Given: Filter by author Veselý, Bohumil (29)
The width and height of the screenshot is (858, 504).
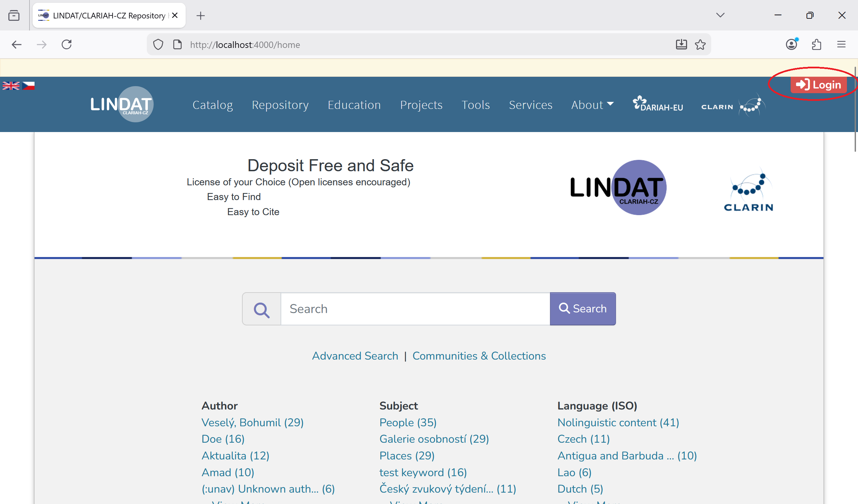Looking at the screenshot, I should [252, 423].
